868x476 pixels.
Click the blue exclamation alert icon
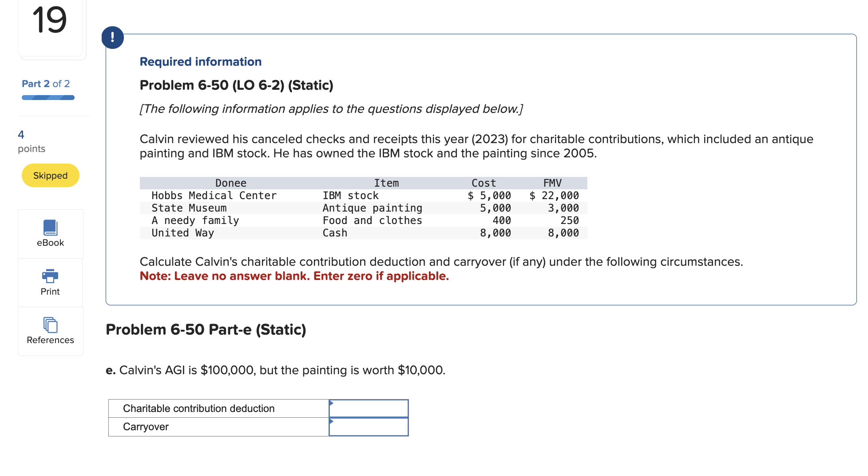[x=113, y=37]
